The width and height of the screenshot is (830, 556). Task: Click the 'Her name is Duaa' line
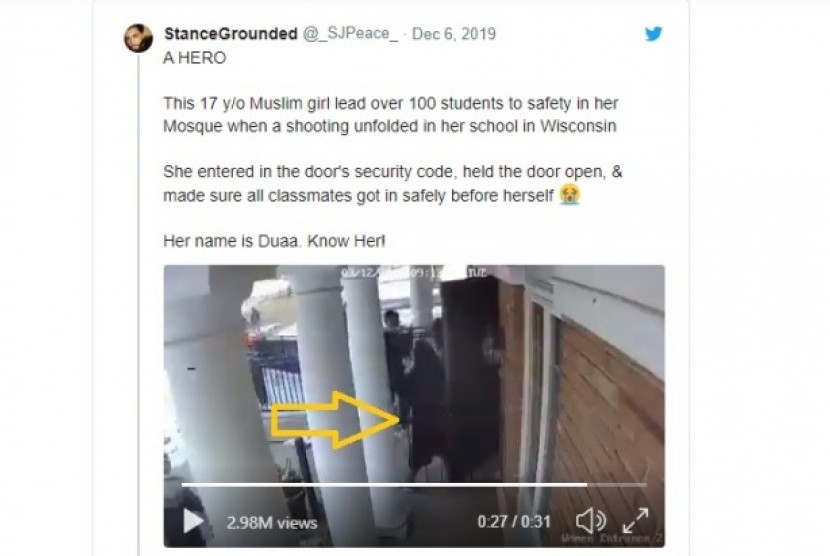click(x=274, y=241)
